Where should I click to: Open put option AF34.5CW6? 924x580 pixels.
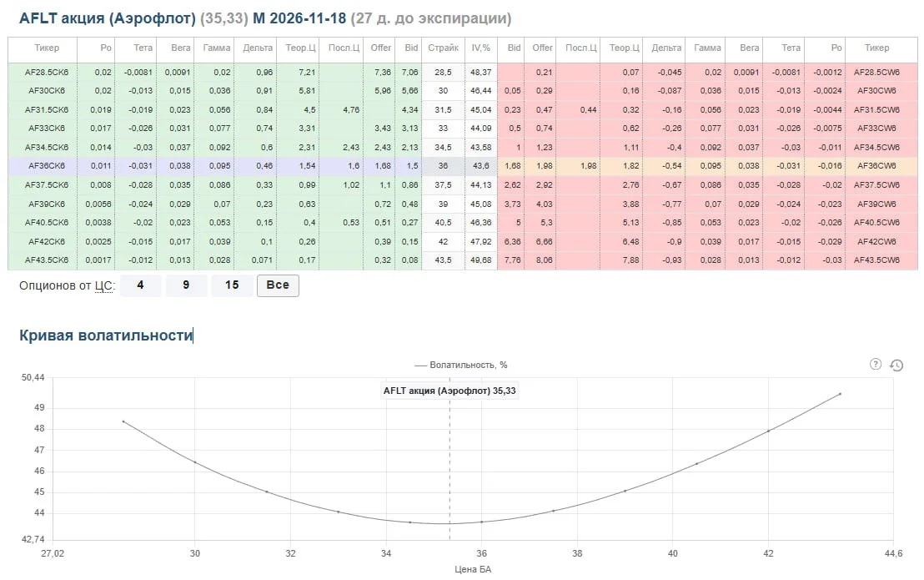[x=876, y=148]
